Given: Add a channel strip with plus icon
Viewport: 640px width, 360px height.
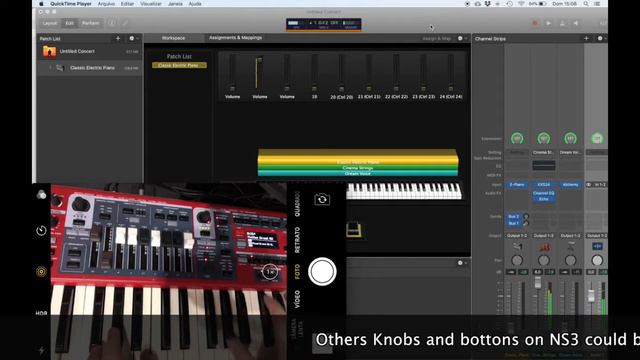Looking at the screenshot, I should click(x=586, y=38).
